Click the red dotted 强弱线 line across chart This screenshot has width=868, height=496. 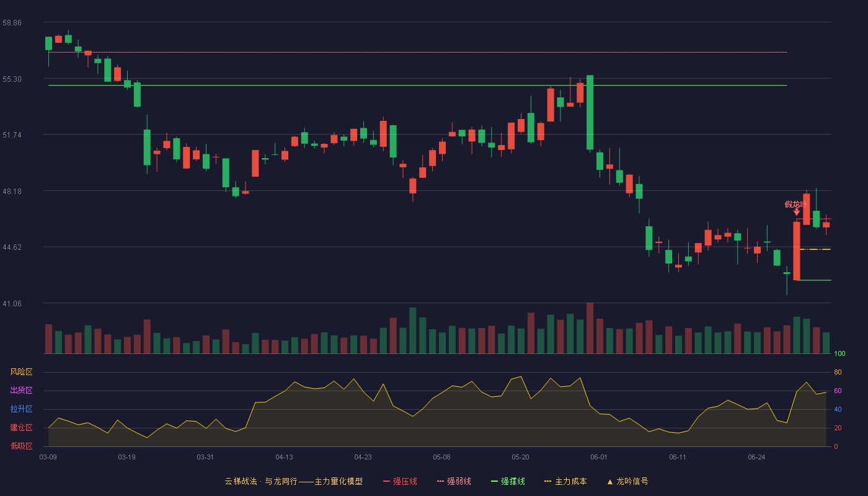click(417, 52)
